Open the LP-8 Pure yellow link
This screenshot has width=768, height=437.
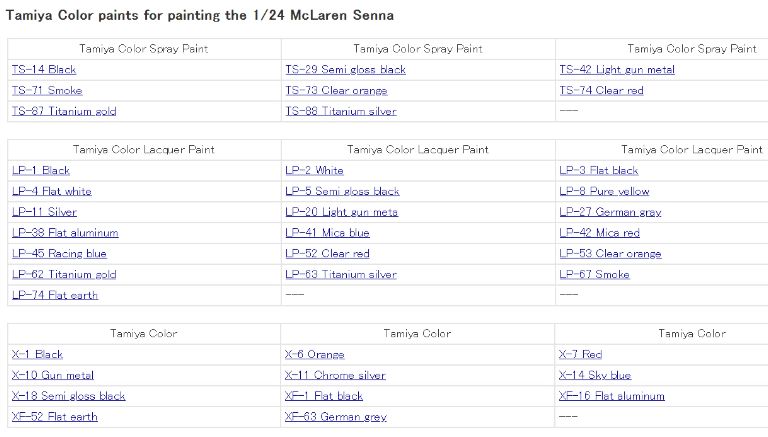click(x=604, y=192)
